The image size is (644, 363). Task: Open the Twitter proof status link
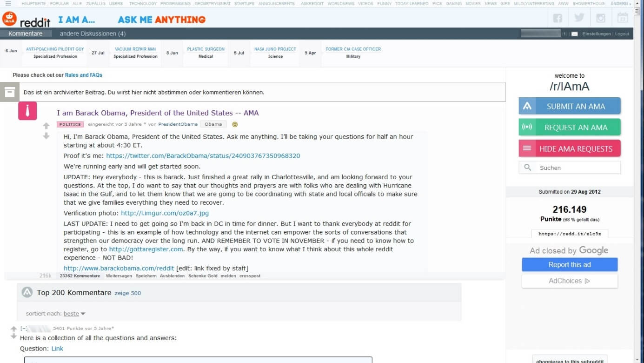[x=203, y=156]
